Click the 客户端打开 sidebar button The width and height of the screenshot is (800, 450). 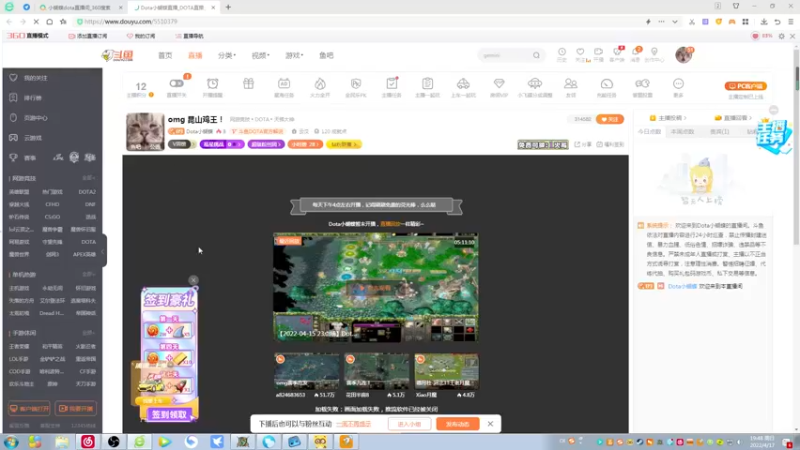[x=29, y=409]
